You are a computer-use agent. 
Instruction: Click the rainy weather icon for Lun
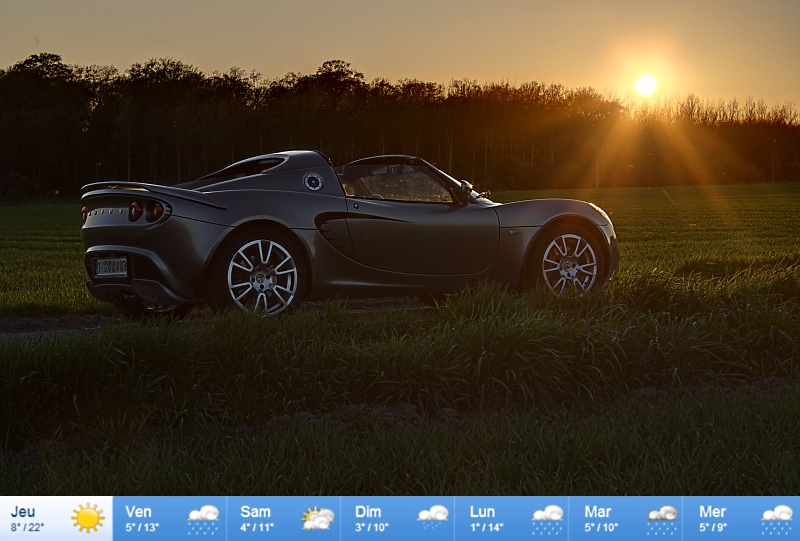[x=547, y=519]
